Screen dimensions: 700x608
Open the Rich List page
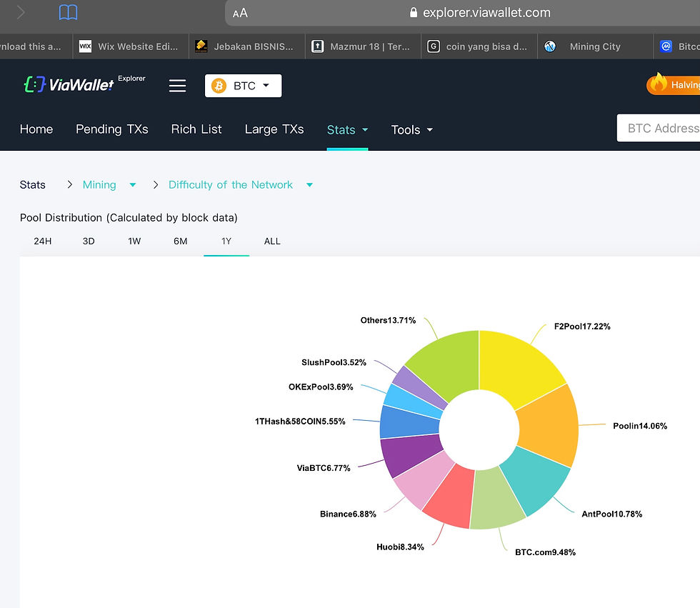pyautogui.click(x=196, y=129)
